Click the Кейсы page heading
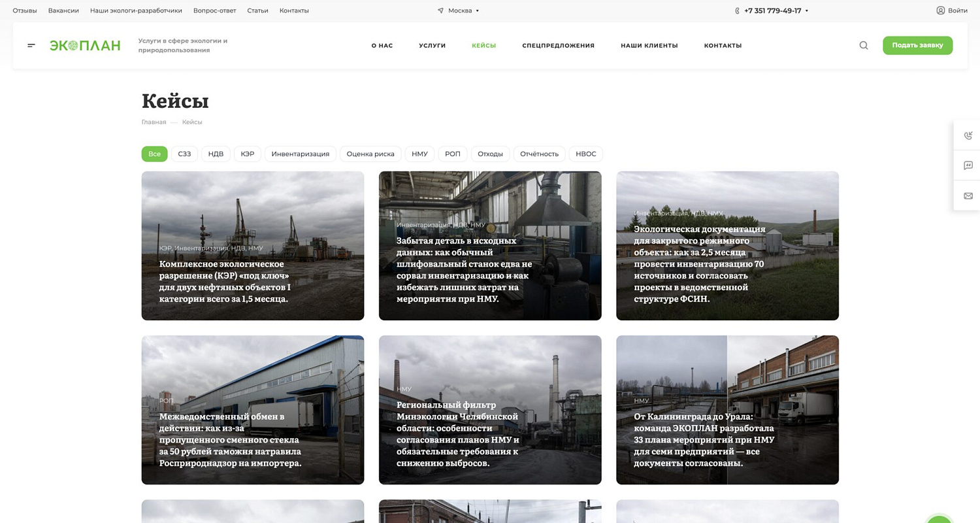The width and height of the screenshot is (980, 523). click(x=175, y=101)
